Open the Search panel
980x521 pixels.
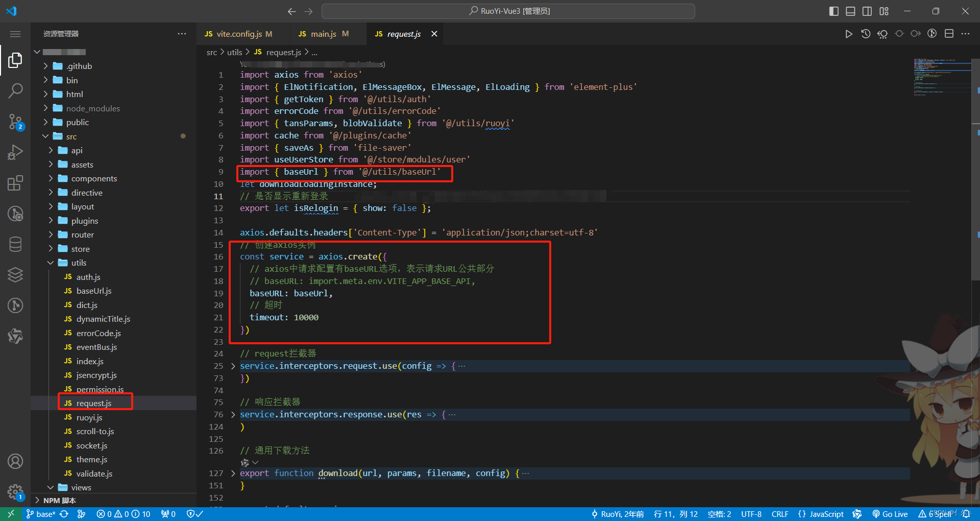[15, 90]
